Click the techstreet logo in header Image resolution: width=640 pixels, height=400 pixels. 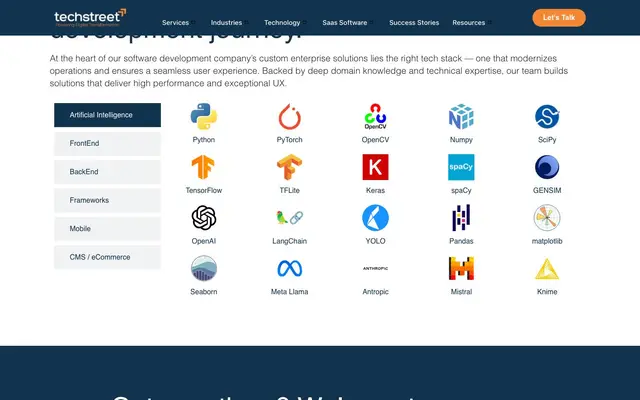click(x=90, y=18)
